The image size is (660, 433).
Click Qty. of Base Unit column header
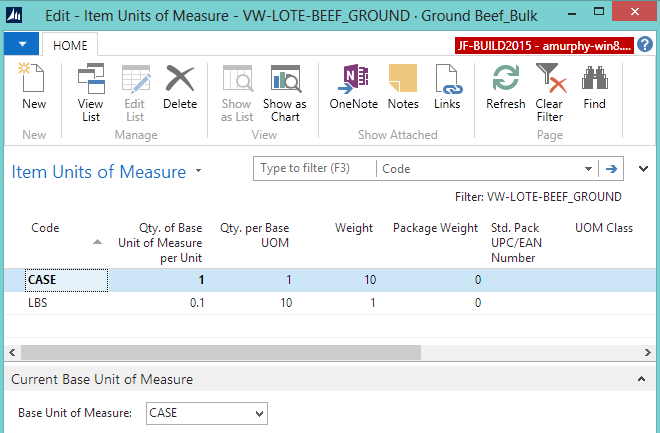tap(160, 243)
